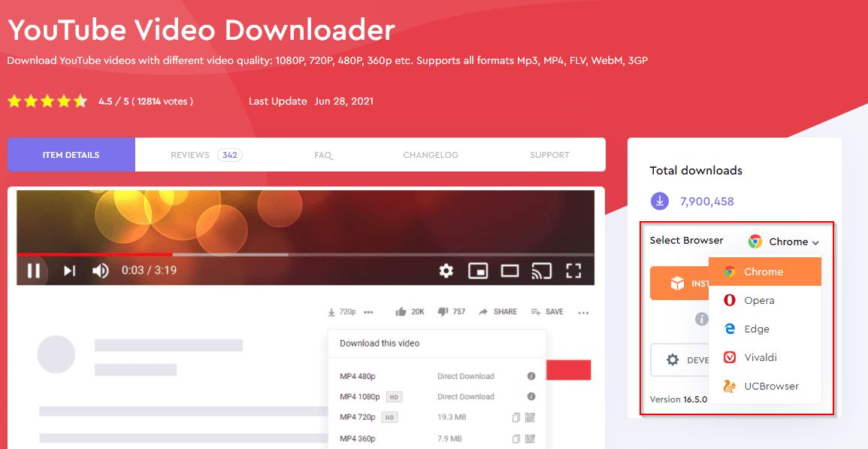Choose UCBrowser in browser list

click(x=765, y=387)
